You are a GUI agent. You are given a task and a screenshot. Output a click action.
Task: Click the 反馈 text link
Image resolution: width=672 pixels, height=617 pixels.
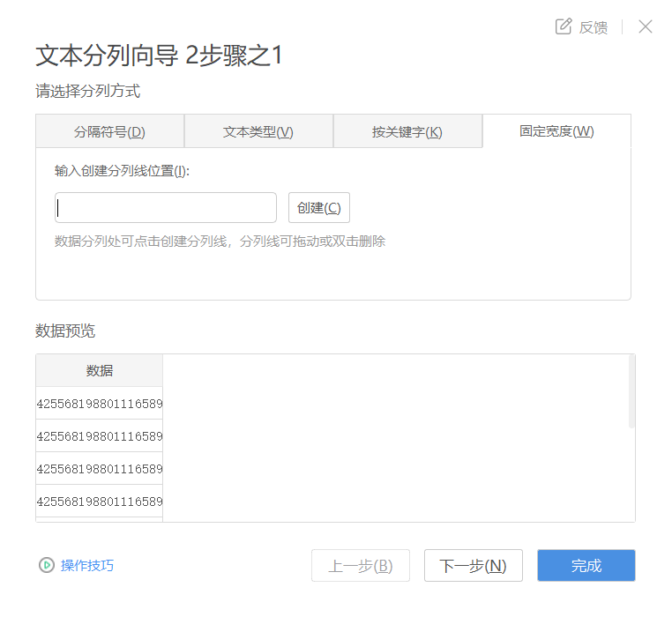(x=594, y=27)
